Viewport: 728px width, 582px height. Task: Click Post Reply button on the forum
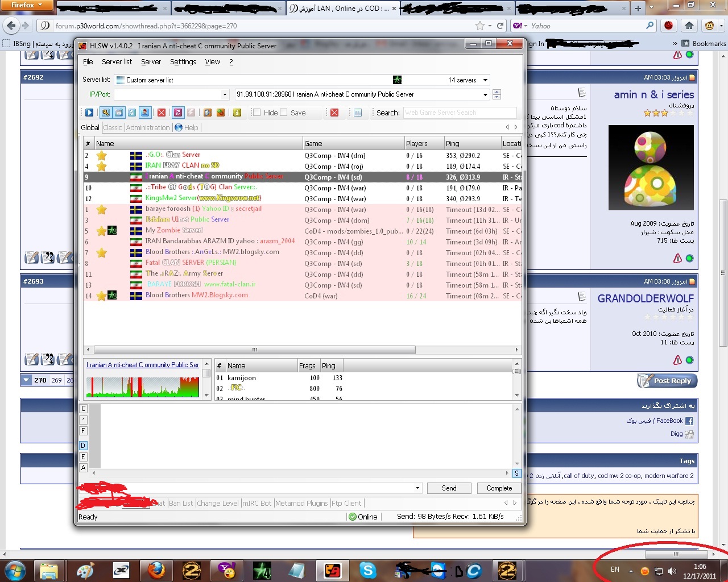[667, 381]
